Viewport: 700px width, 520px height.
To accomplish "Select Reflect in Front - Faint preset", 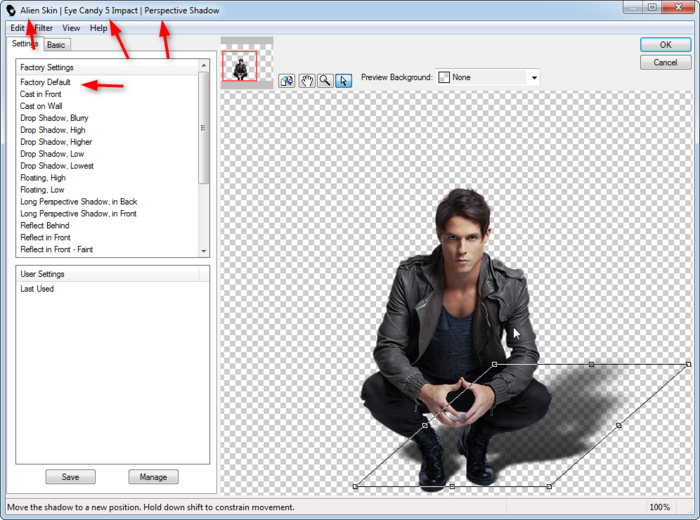I will coord(56,250).
